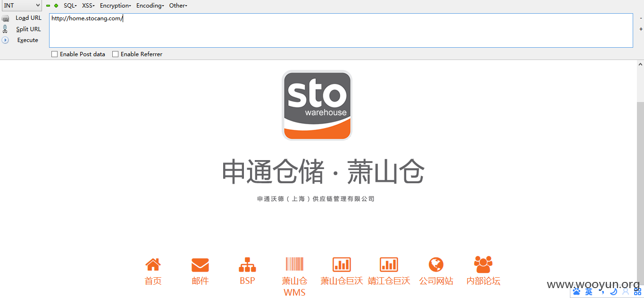Screen dimensions: 644x298
Task: Enable the Post data checkbox
Action: pyautogui.click(x=54, y=54)
